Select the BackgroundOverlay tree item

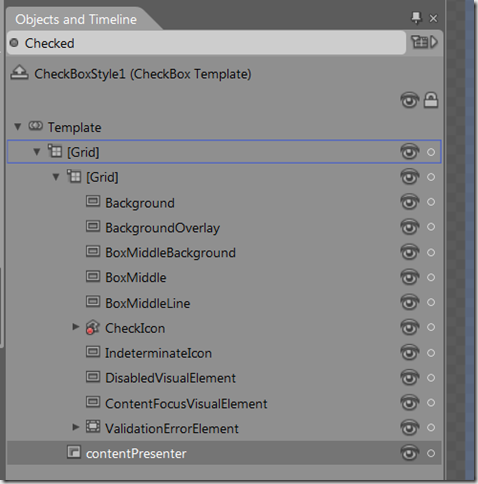tap(162, 228)
